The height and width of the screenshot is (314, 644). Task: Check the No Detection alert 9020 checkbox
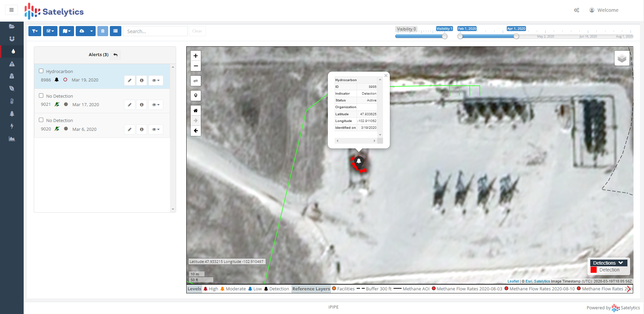point(41,120)
